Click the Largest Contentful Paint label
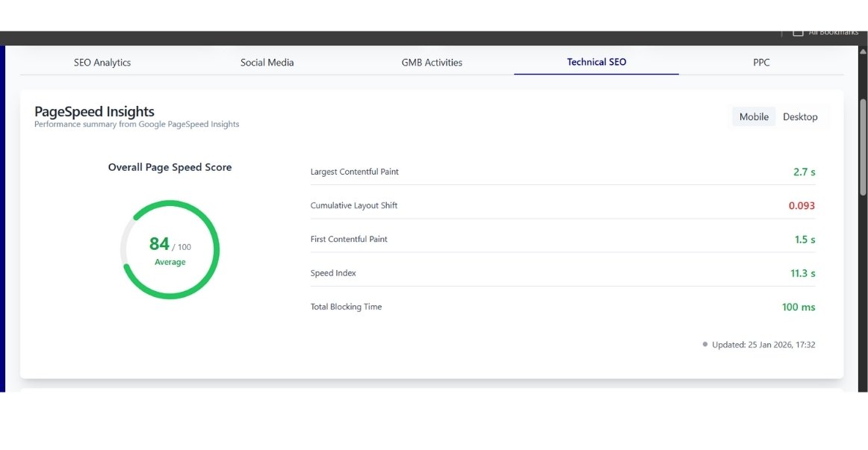The image size is (868, 450). tap(354, 172)
